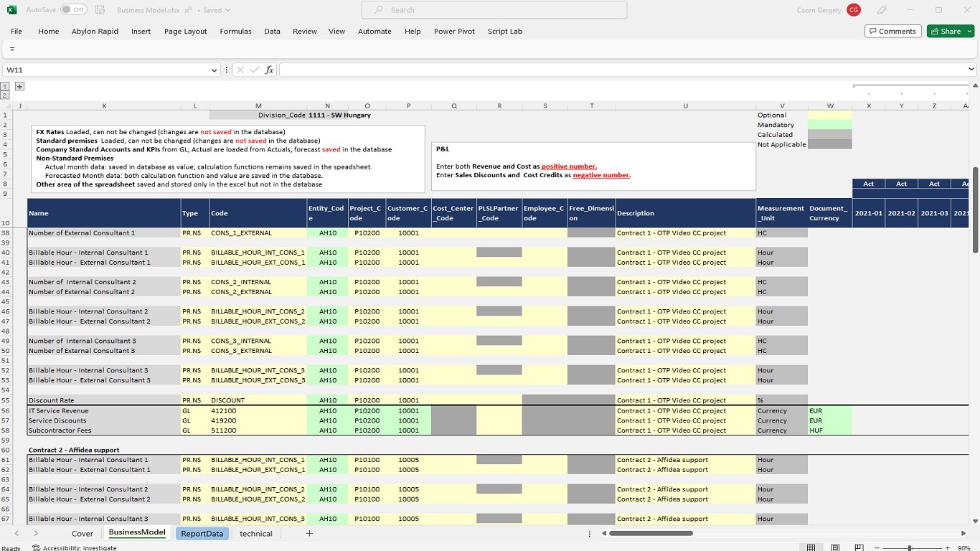Open the Share button dropdown arrow
This screenshot has height=551, width=980.
click(970, 31)
